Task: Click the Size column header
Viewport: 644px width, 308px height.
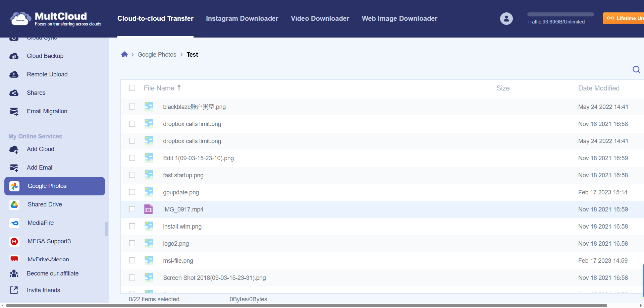Action: point(503,88)
